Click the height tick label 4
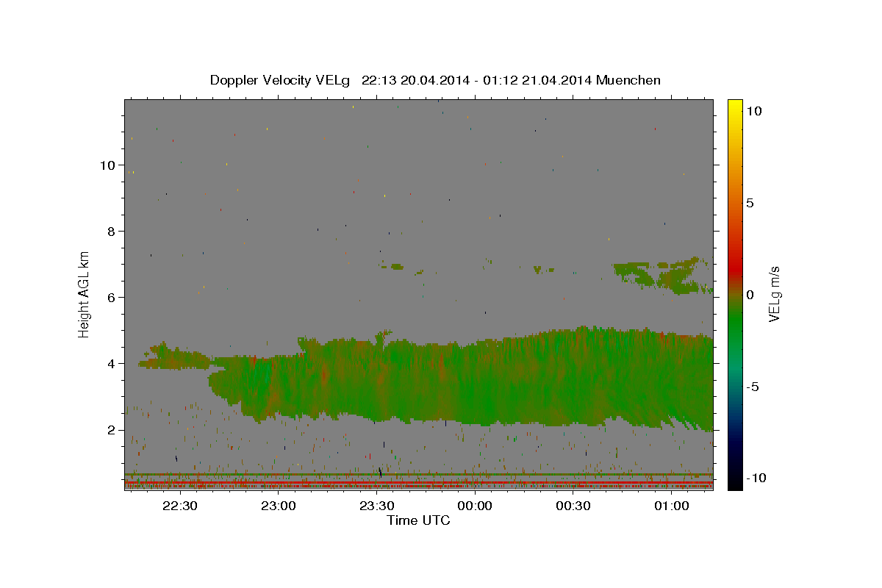This screenshot has width=882, height=588. [110, 363]
